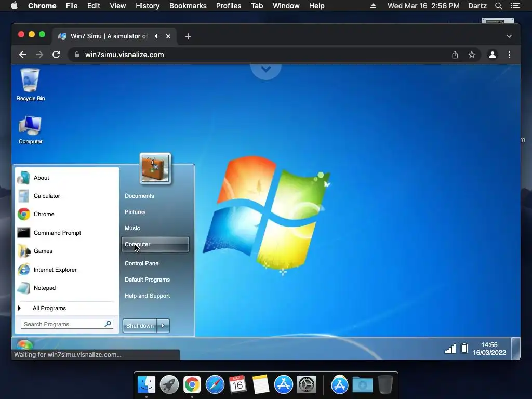Click the Shut down button
Viewport: 532px width, 399px height.
pyautogui.click(x=140, y=326)
